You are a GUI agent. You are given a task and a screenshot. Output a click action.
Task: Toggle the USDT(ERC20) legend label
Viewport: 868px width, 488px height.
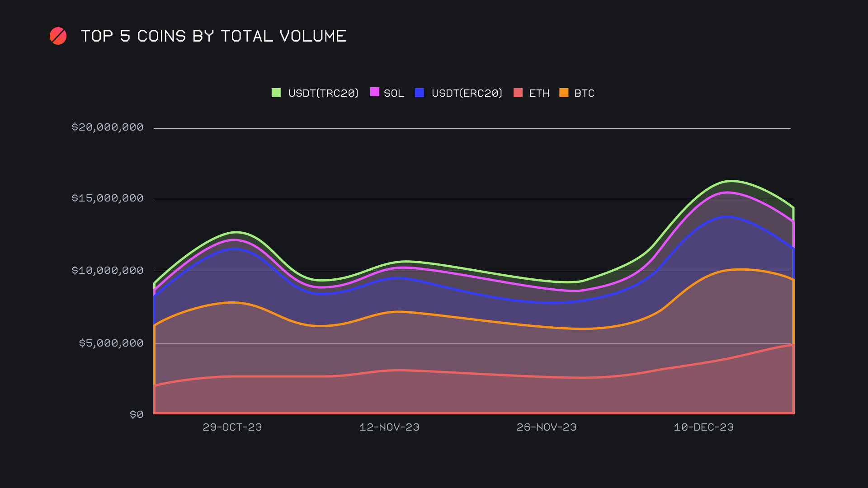(467, 93)
